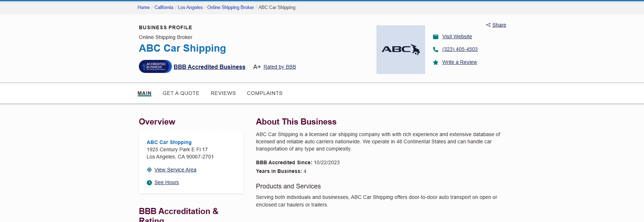Image resolution: width=644 pixels, height=222 pixels.
Task: Open the COMPLAINTS tab
Action: pos(265,93)
